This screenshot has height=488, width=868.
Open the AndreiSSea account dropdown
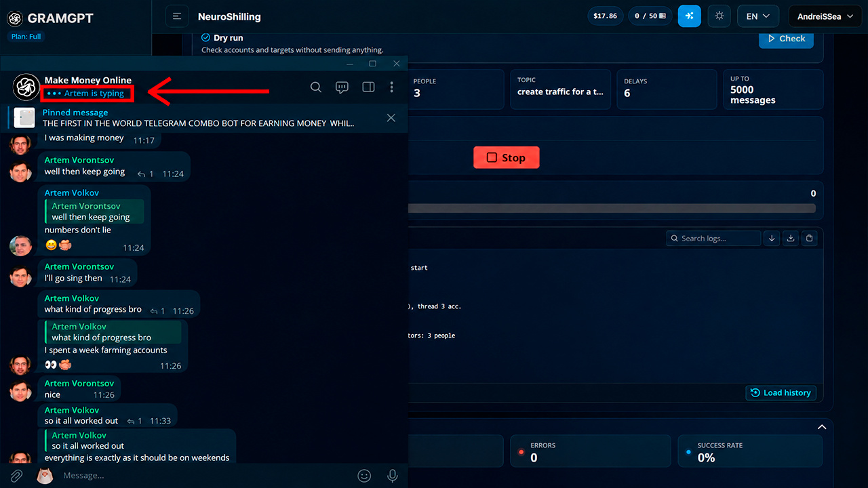coord(825,16)
